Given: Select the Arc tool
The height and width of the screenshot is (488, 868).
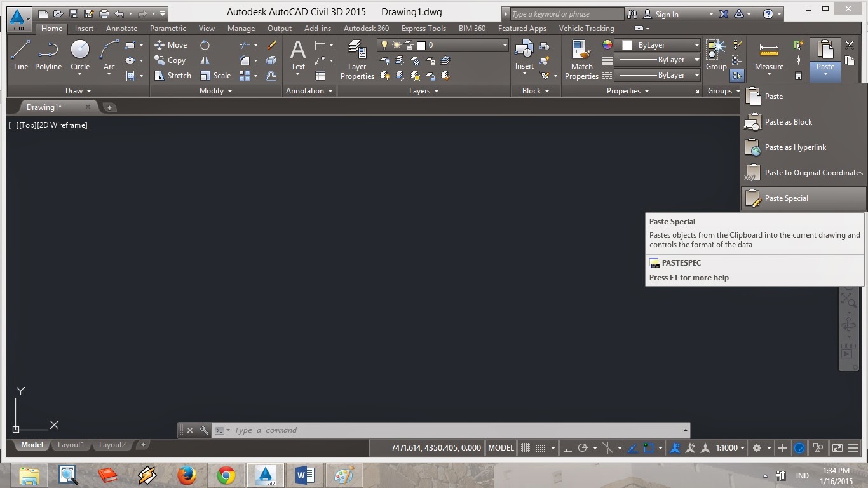Looking at the screenshot, I should [x=109, y=55].
